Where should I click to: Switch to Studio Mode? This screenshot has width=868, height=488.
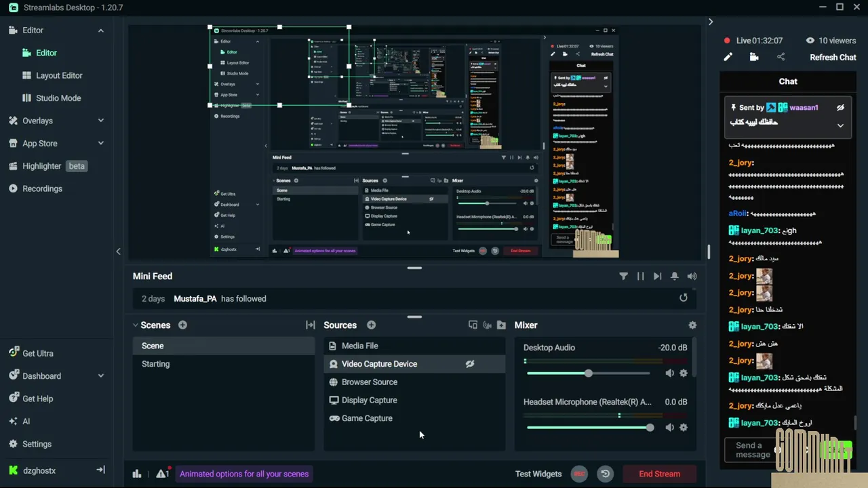click(x=58, y=98)
